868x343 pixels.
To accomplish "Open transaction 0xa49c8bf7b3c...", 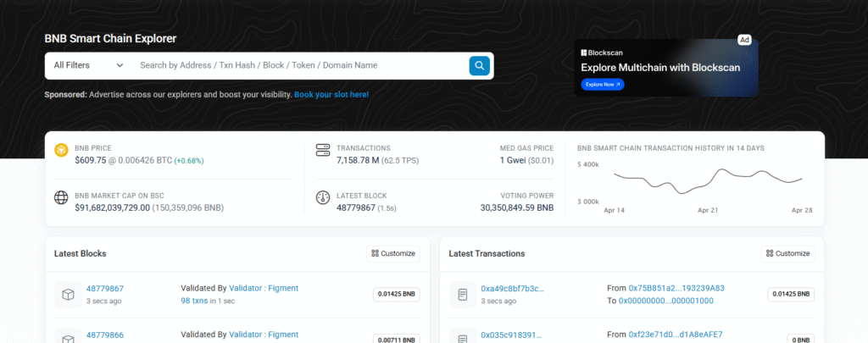I will [x=513, y=288].
